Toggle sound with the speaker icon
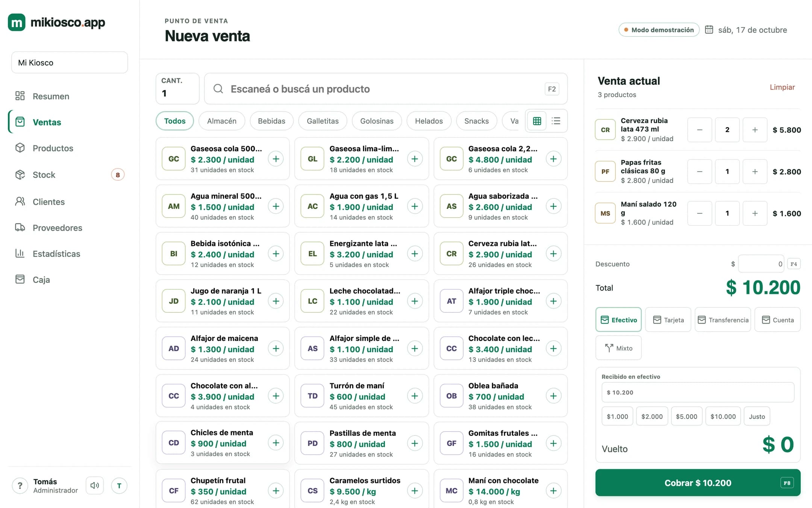 pos(95,485)
